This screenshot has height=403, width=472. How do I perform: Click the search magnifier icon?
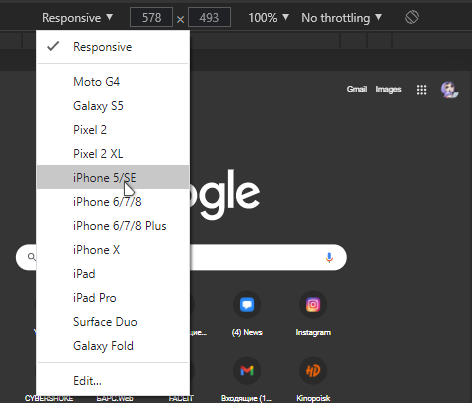[32, 257]
